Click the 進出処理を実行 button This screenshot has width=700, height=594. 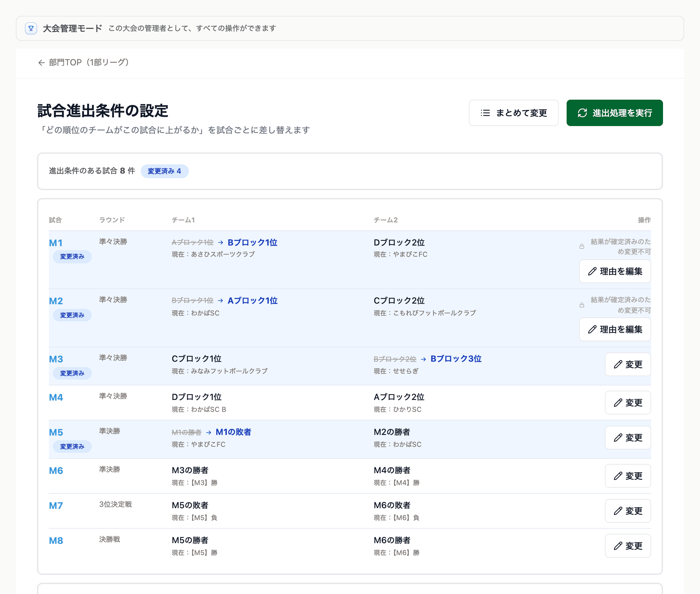tap(614, 113)
